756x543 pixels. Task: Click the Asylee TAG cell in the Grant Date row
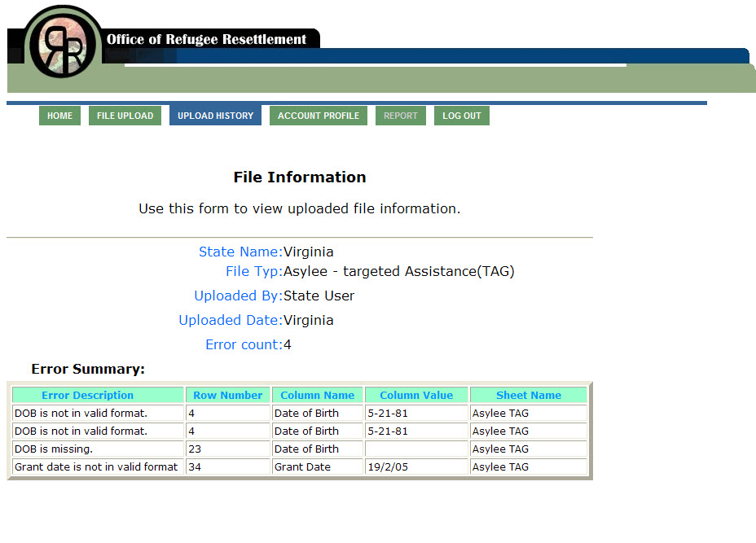coord(529,466)
